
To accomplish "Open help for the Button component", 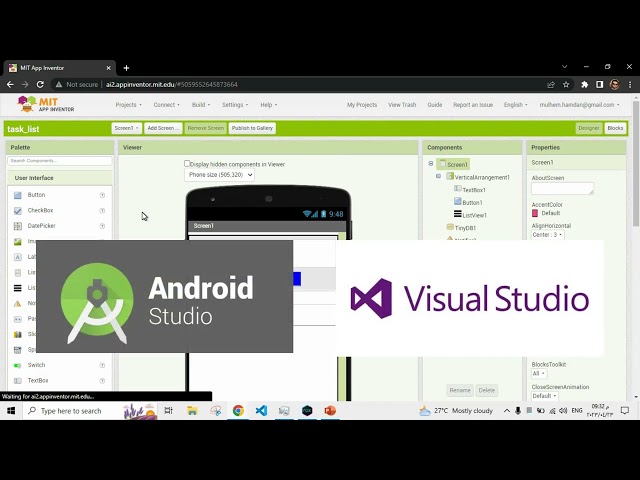I will 102,195.
